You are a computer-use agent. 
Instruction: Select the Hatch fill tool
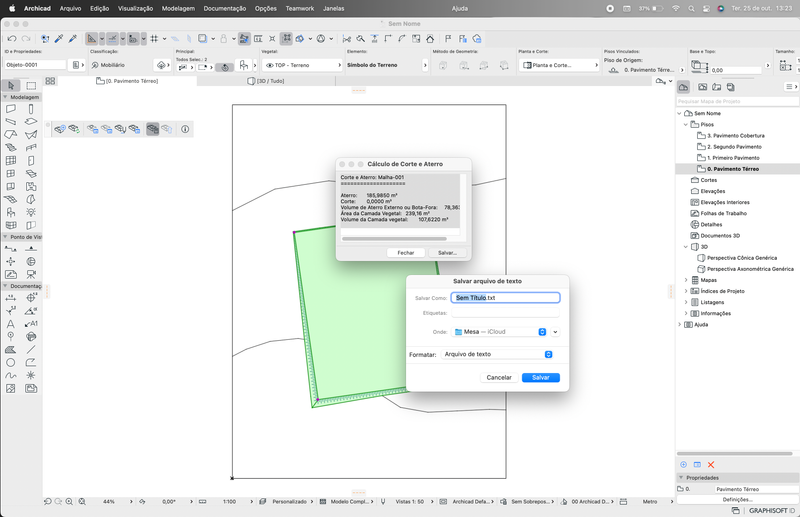click(x=11, y=350)
